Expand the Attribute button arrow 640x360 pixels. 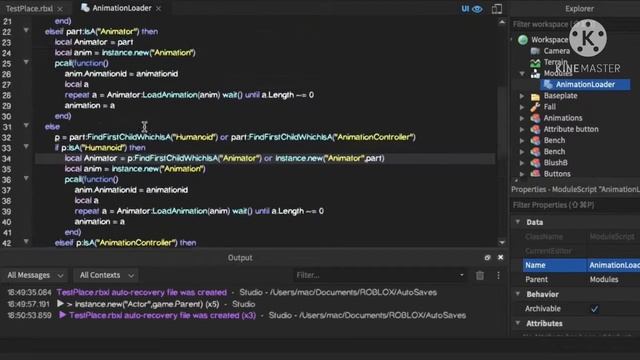tap(522, 129)
